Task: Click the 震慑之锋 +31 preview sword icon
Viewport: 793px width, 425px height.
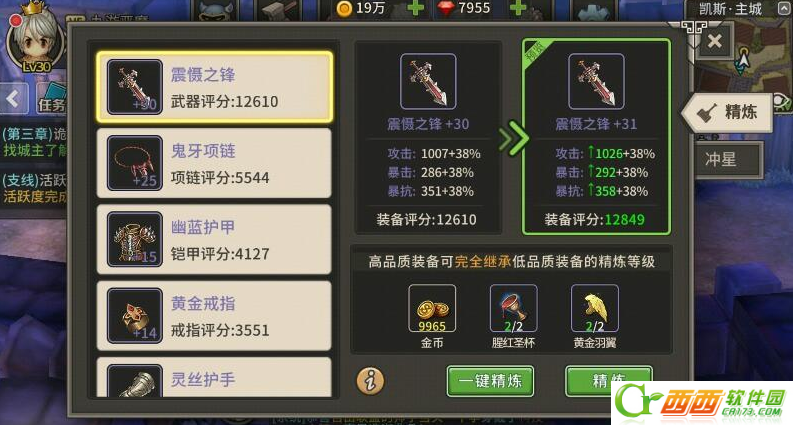Action: click(596, 81)
